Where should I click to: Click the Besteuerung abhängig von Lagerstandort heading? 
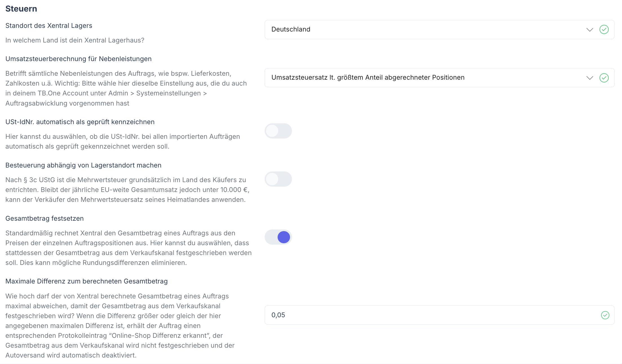83,165
